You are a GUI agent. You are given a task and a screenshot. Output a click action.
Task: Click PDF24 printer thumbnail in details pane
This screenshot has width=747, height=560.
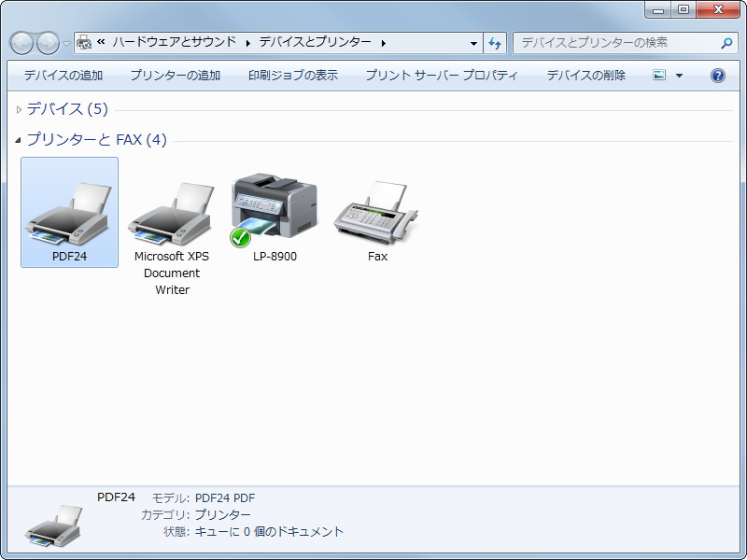(54, 525)
